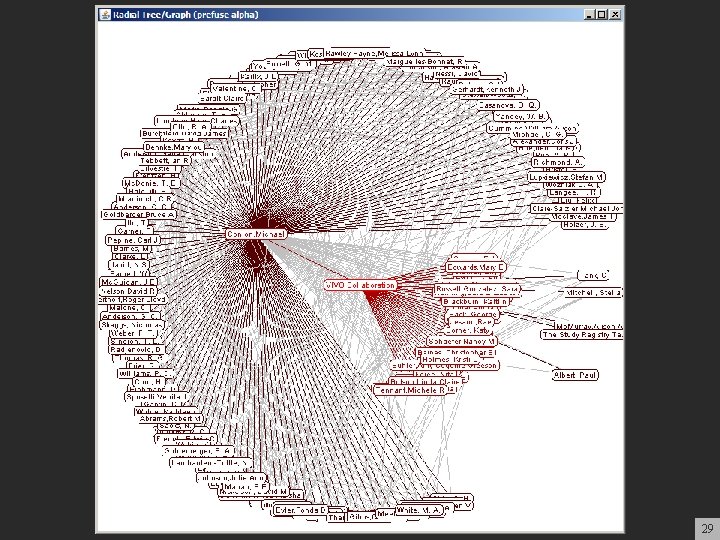Click the Pepine, Carl J node
The image size is (720, 540).
click(133, 240)
